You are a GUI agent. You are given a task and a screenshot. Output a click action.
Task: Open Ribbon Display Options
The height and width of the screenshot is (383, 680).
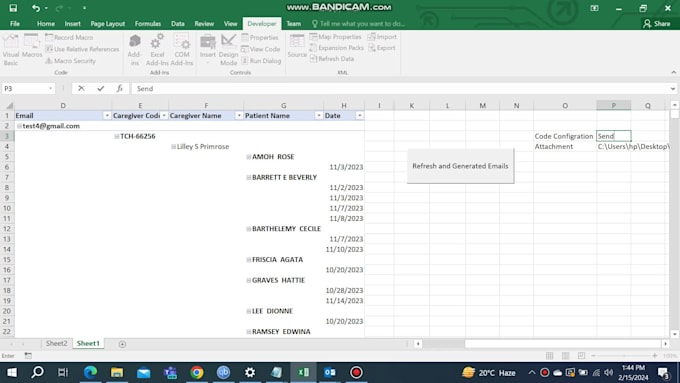[595, 8]
